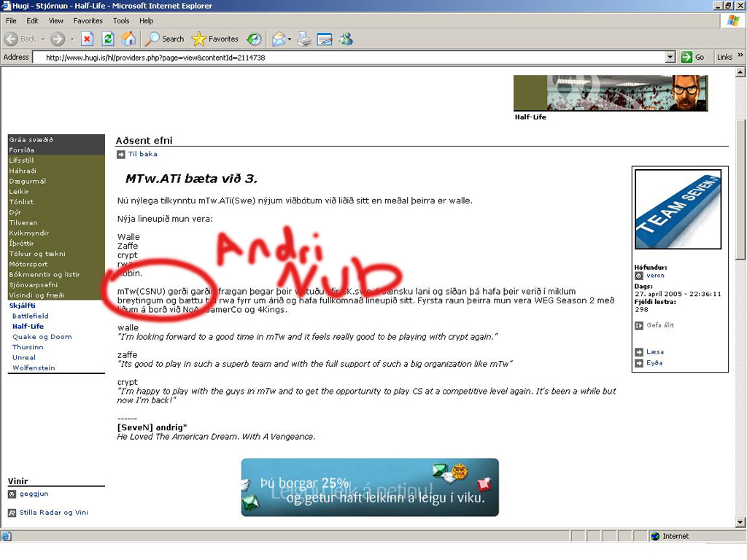Click the arrow icon beside Læsa
Image resolution: width=747 pixels, height=560 pixels.
point(639,352)
